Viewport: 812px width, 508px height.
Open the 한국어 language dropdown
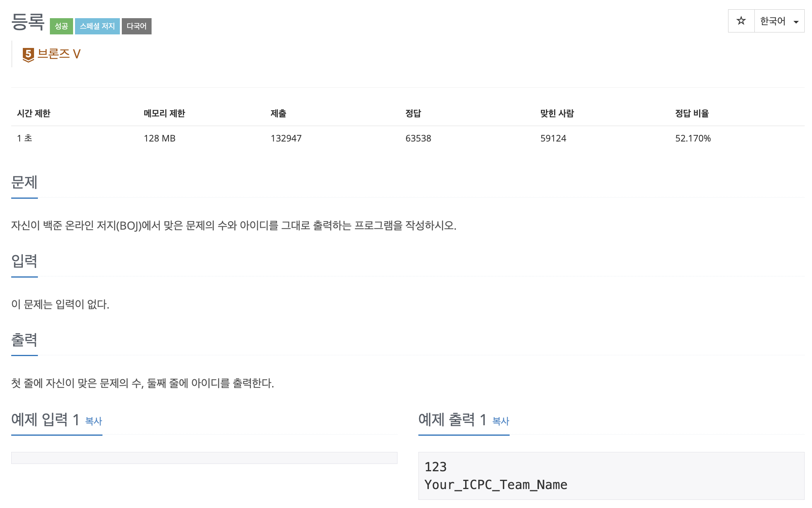pos(779,21)
